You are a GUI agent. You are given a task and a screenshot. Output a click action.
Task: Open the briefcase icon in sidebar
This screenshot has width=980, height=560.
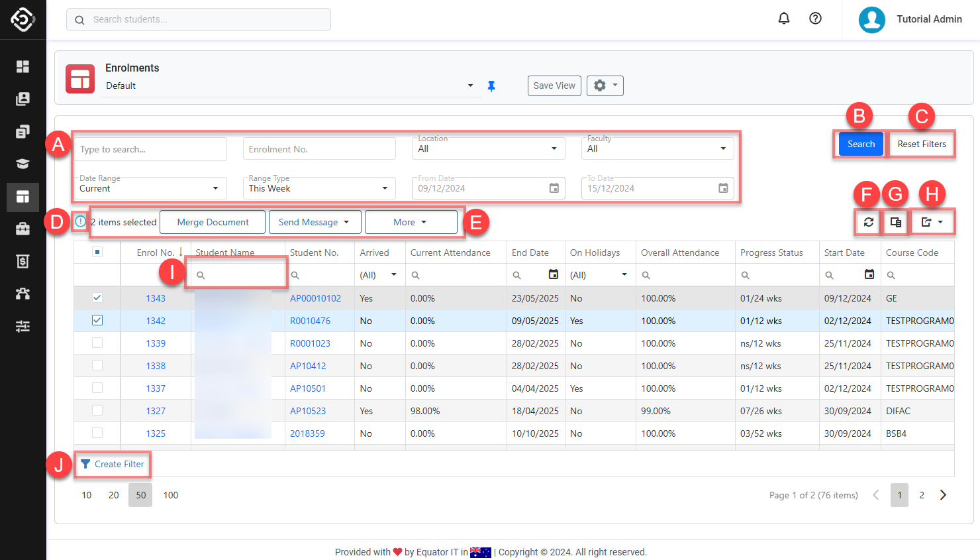23,229
